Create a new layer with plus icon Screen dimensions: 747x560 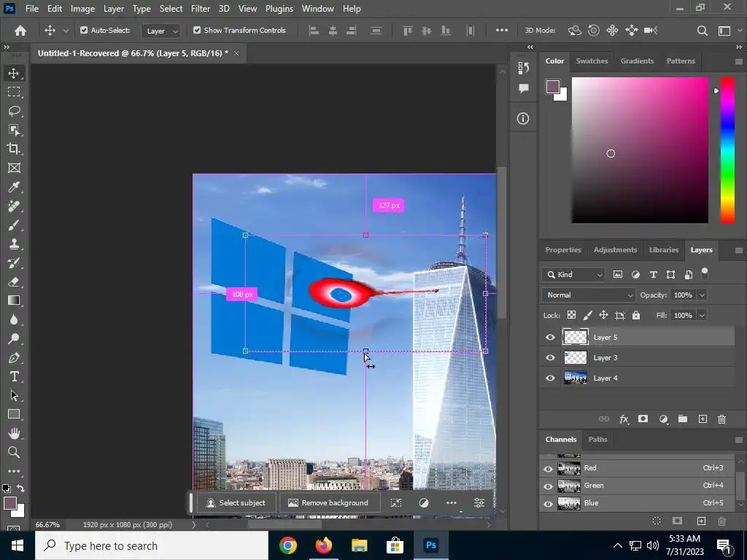(x=703, y=419)
